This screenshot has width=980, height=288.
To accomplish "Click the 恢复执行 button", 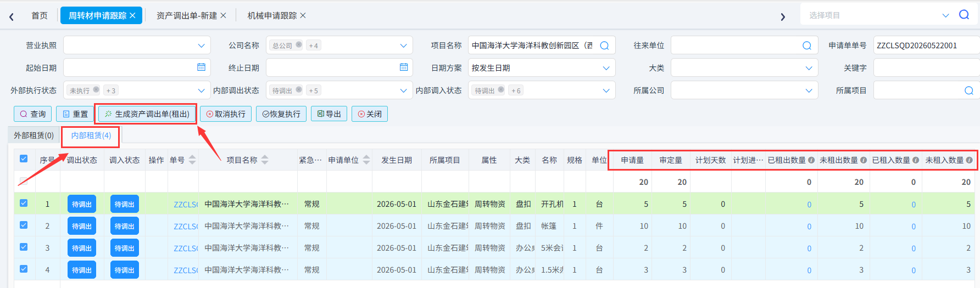I will click(281, 114).
